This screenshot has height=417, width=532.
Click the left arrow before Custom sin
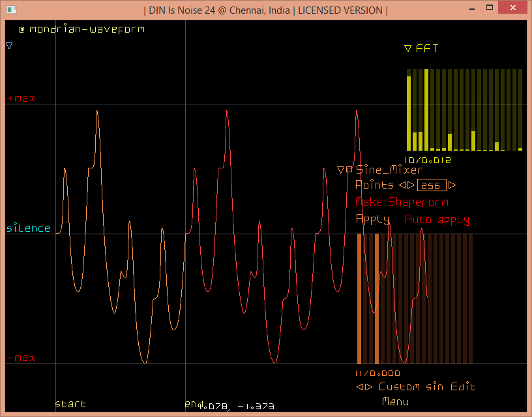tap(359, 387)
